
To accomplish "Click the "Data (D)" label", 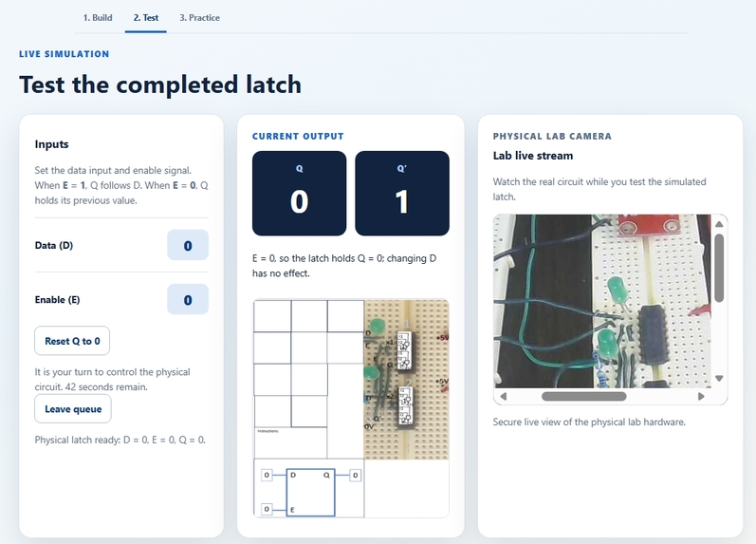I will 54,245.
